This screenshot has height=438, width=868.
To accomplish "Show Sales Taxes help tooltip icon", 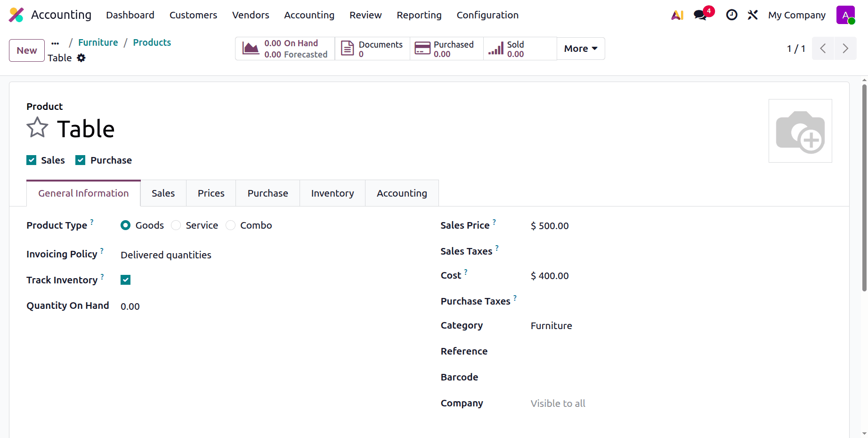I will [497, 248].
